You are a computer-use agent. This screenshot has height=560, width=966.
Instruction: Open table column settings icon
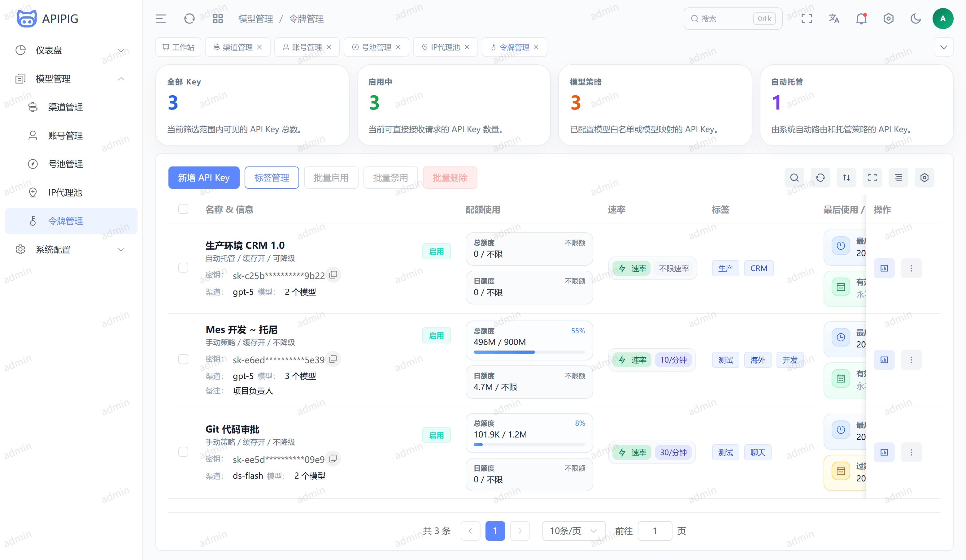925,178
